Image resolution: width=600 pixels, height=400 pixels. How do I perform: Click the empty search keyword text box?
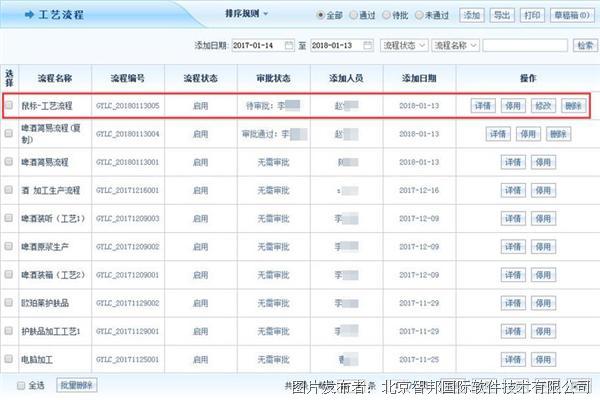[525, 46]
